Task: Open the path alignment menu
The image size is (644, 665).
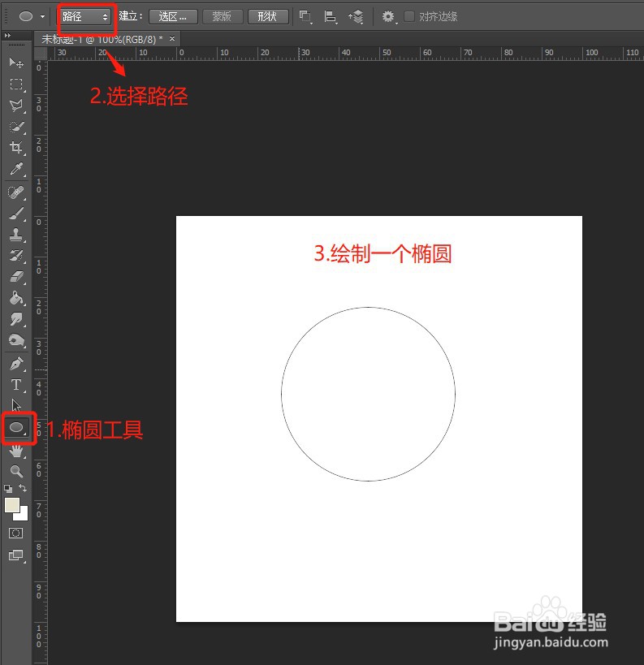Action: click(x=331, y=17)
